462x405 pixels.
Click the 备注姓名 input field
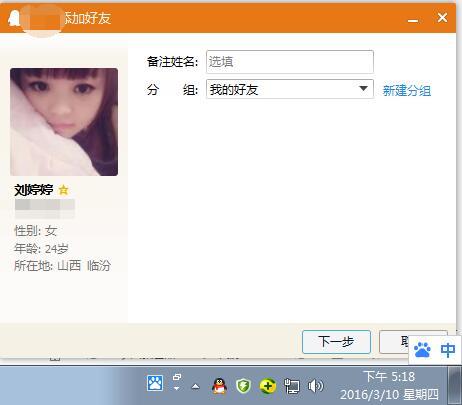coord(290,62)
